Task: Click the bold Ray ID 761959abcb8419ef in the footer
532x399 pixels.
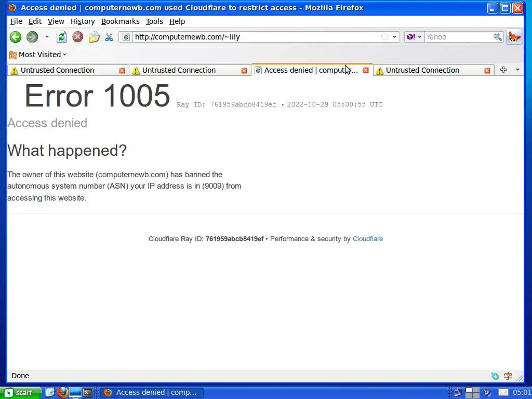Action: [x=234, y=239]
